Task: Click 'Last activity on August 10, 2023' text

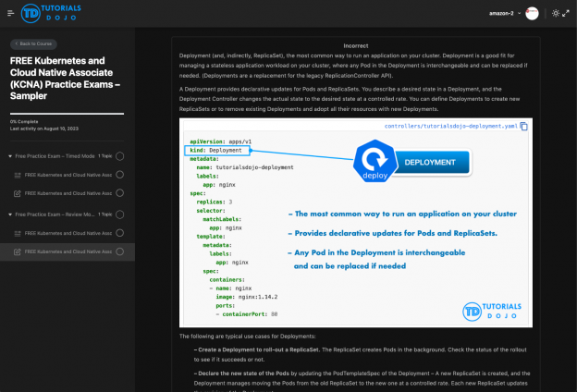Action: point(44,129)
